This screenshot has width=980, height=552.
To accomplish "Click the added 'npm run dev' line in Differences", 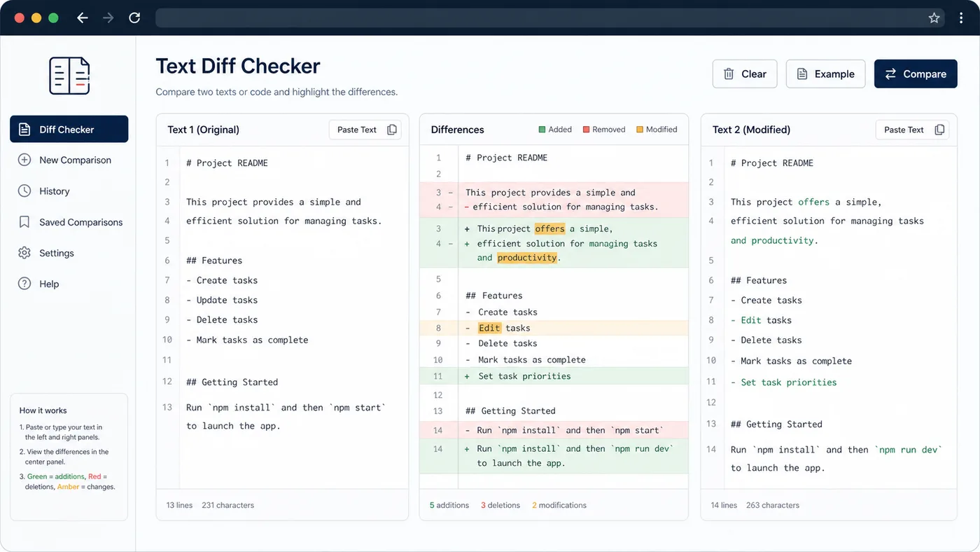I will tap(554, 456).
